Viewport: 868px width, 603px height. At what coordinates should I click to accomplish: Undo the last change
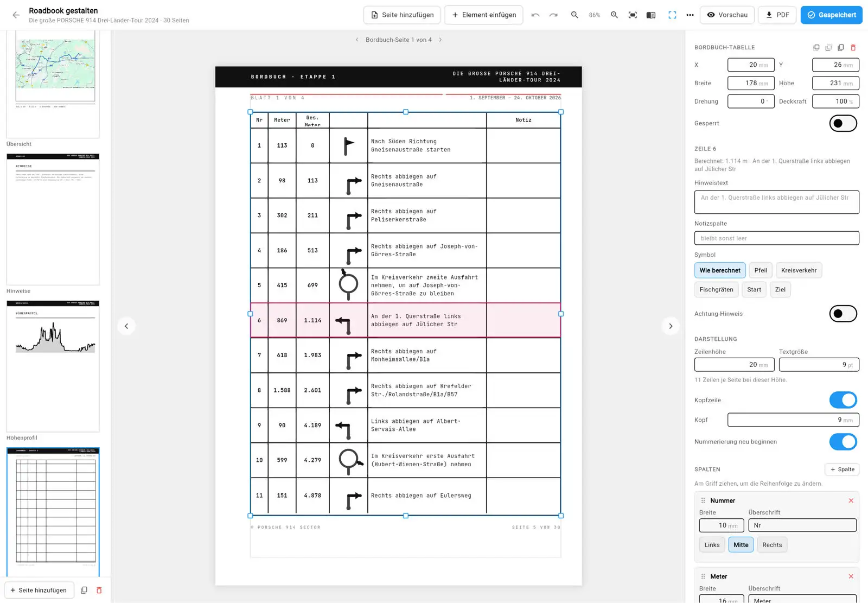pyautogui.click(x=535, y=15)
